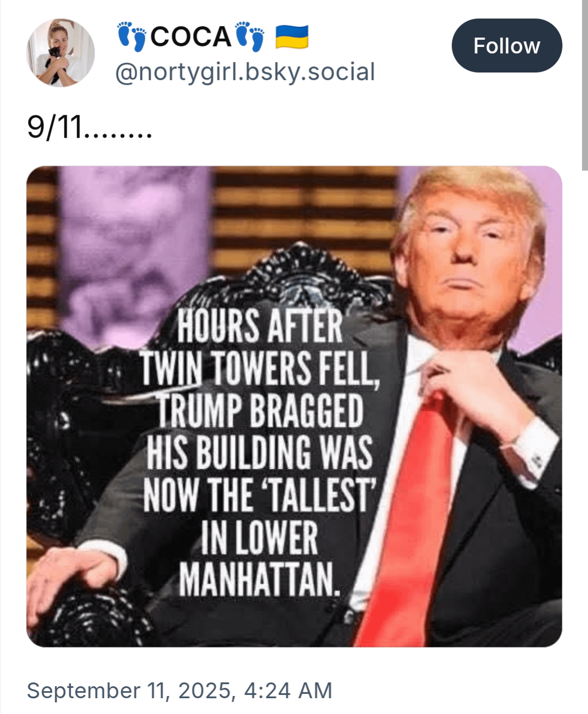Open the September 11, 2025 timestamp link

point(180,691)
